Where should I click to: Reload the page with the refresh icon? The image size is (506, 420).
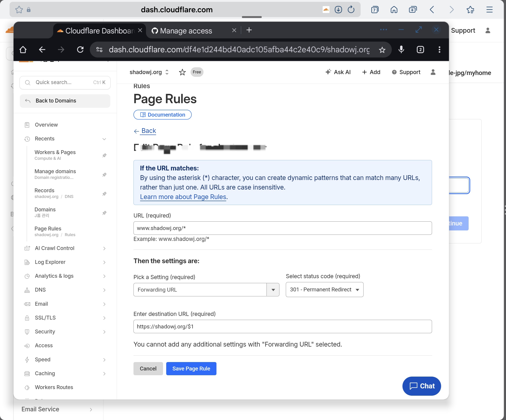tap(80, 50)
